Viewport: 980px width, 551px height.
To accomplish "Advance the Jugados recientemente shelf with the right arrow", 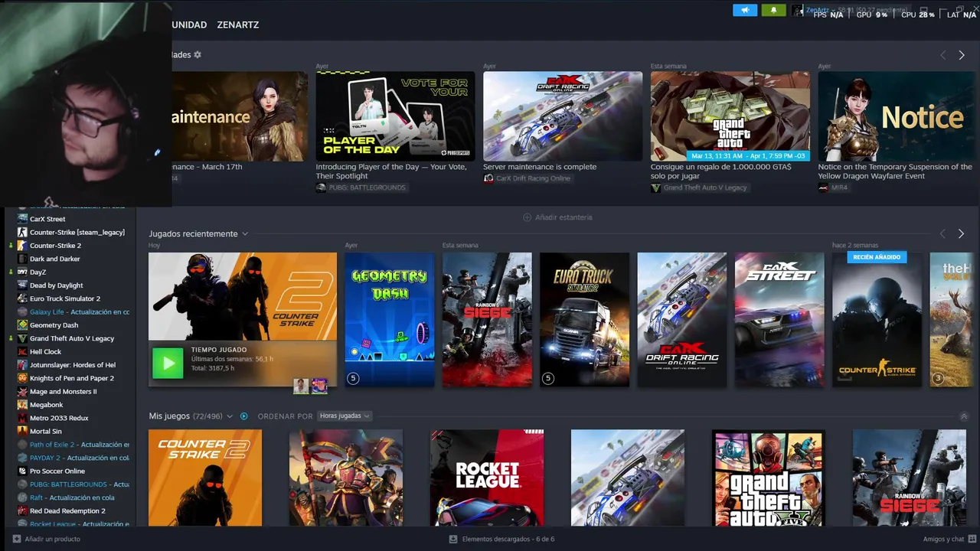I will tap(962, 233).
